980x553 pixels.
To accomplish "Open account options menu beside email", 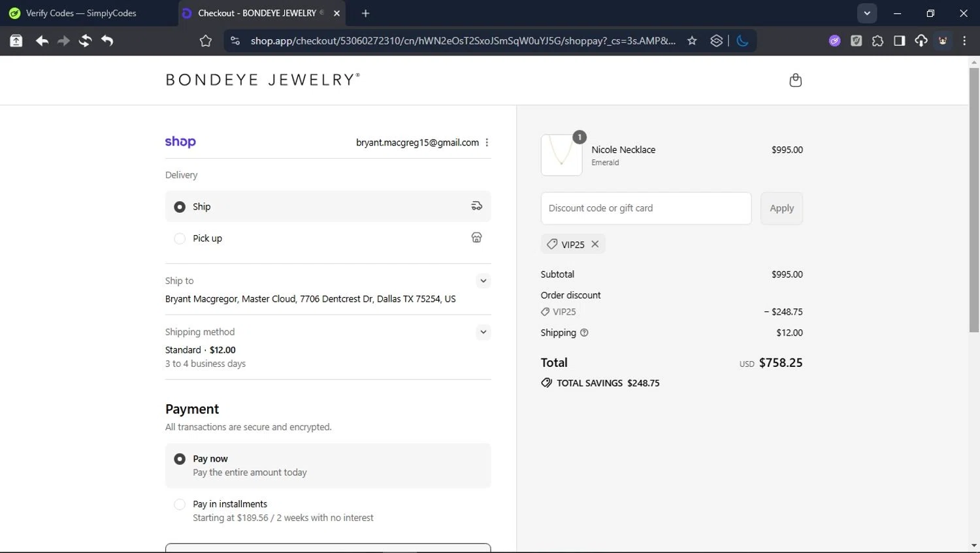I will tap(487, 142).
